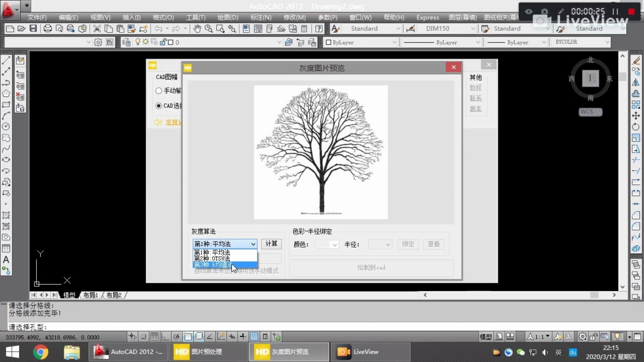644x362 pixels.
Task: Open the 修改(M) menu
Action: [x=294, y=17]
